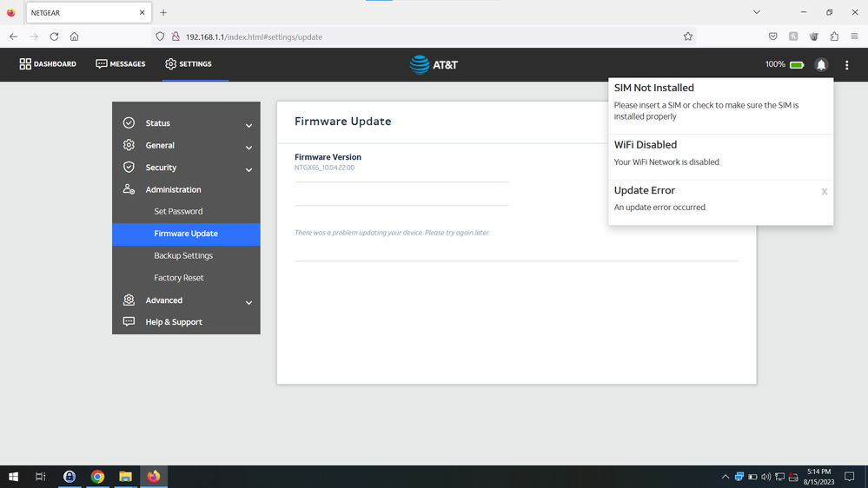
Task: Open the browser extensions puzzle icon
Action: pyautogui.click(x=834, y=36)
